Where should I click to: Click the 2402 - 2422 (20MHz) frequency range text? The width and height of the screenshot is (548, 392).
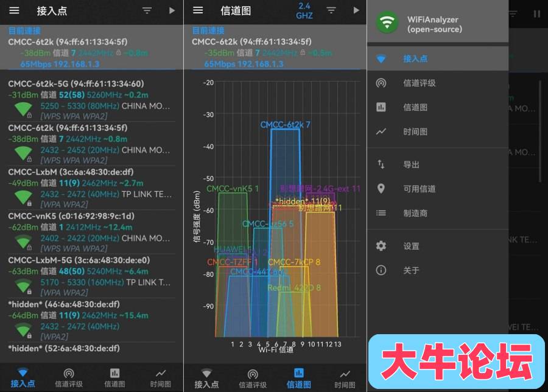pyautogui.click(x=80, y=238)
